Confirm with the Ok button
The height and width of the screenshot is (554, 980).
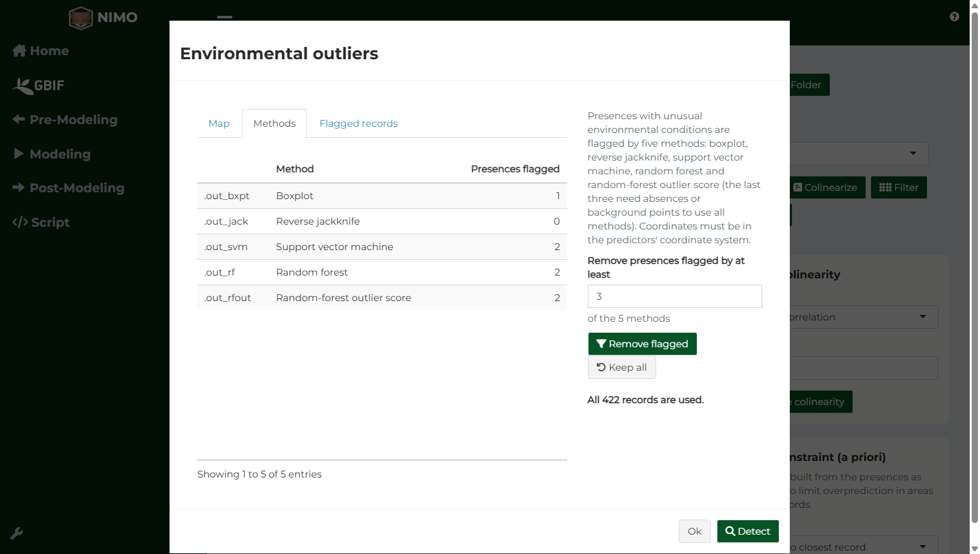pyautogui.click(x=695, y=531)
